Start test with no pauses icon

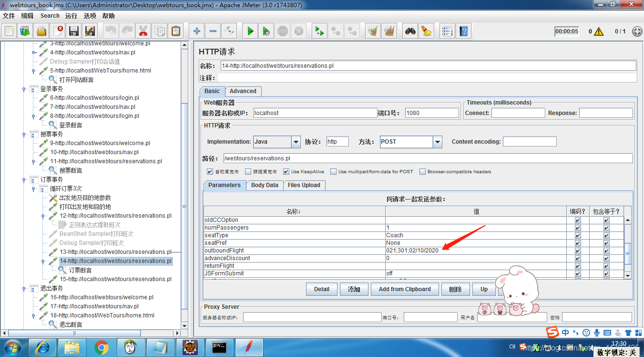click(266, 31)
